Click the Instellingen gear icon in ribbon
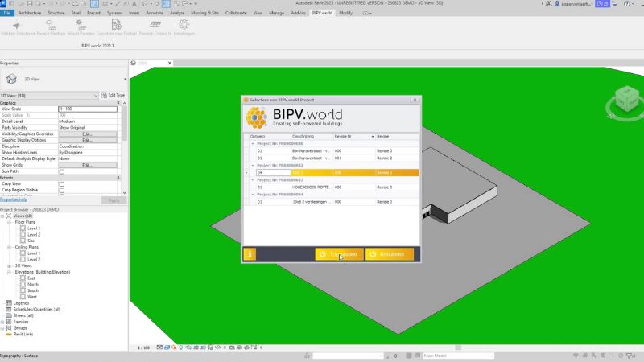This screenshot has width=644, height=362. pos(184,25)
